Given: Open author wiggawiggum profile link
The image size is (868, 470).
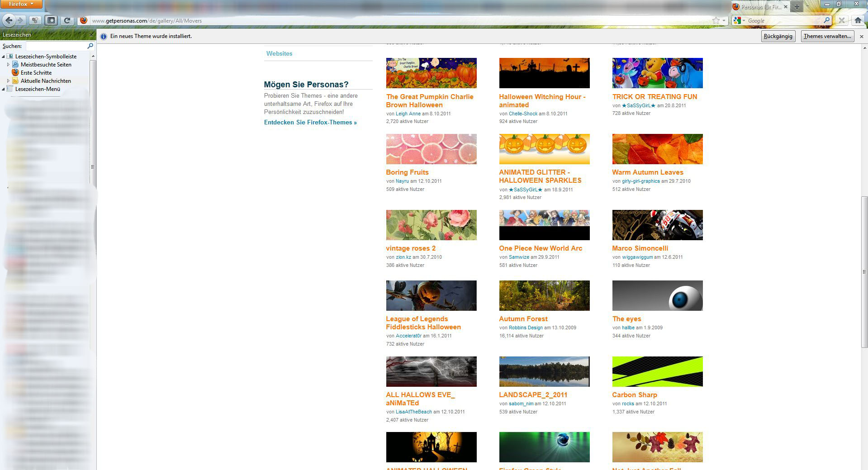Looking at the screenshot, I should pos(637,257).
